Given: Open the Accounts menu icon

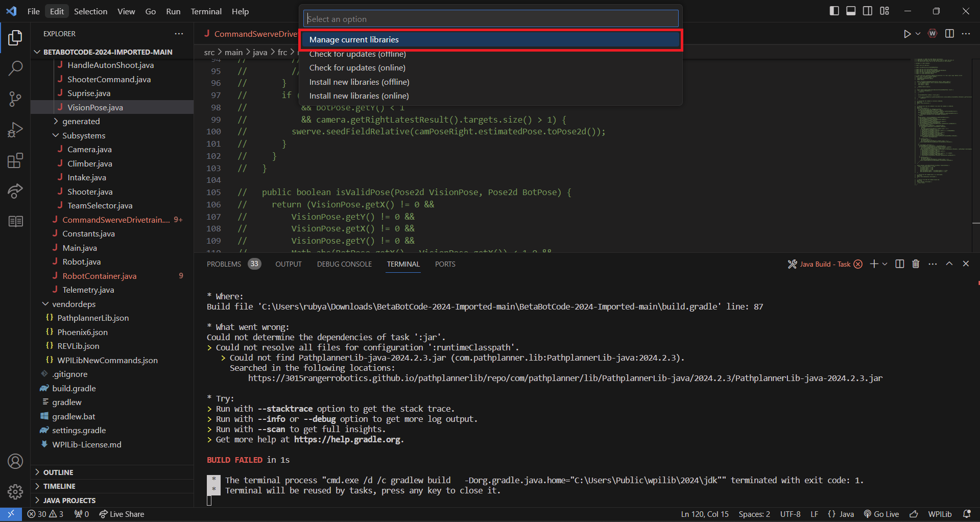Looking at the screenshot, I should [x=15, y=461].
